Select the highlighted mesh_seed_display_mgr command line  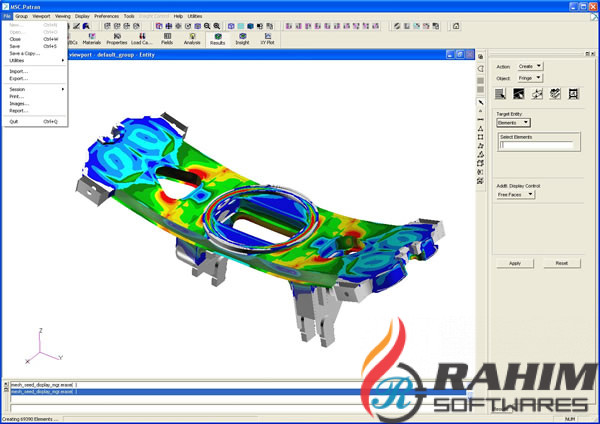[237, 392]
